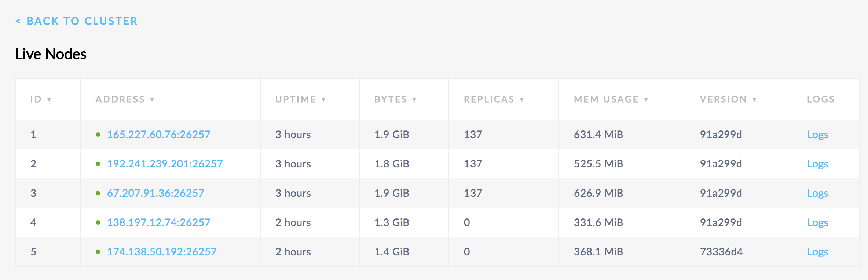Open node address 165.227.60.76:26257
Image resolution: width=868 pixels, height=280 pixels.
(x=158, y=135)
